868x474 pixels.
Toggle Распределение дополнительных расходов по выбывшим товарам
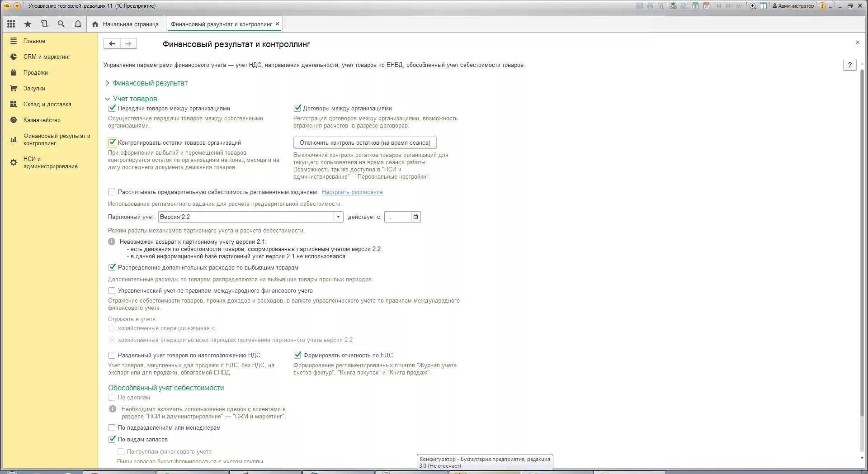(112, 267)
